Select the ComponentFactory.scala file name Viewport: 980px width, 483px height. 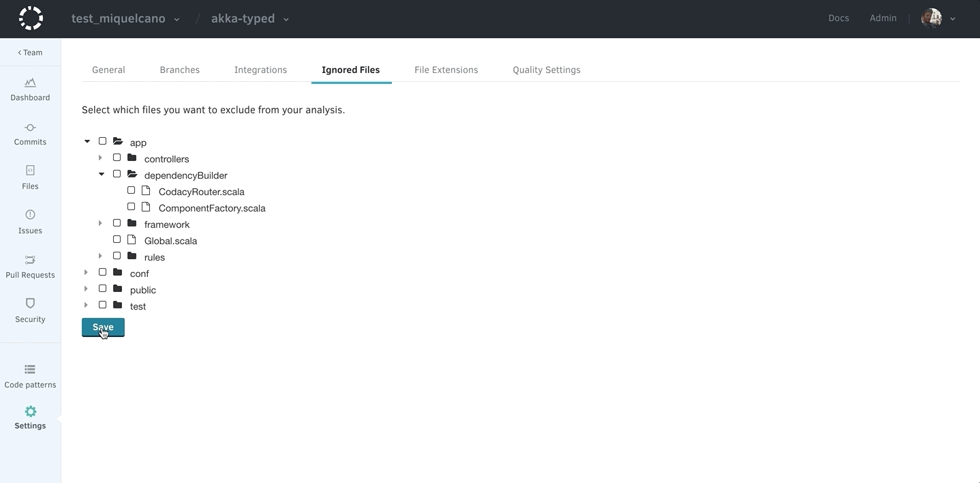point(211,208)
